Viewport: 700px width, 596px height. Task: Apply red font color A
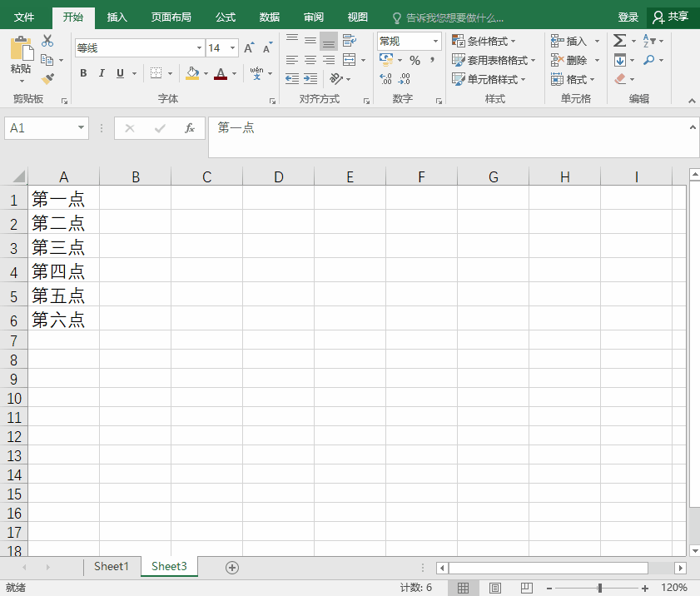221,73
